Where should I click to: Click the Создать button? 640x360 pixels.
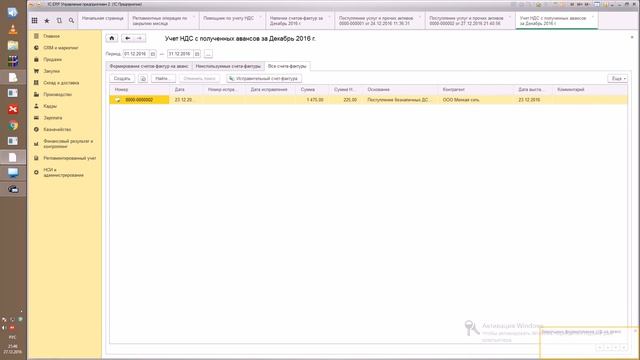tap(122, 78)
